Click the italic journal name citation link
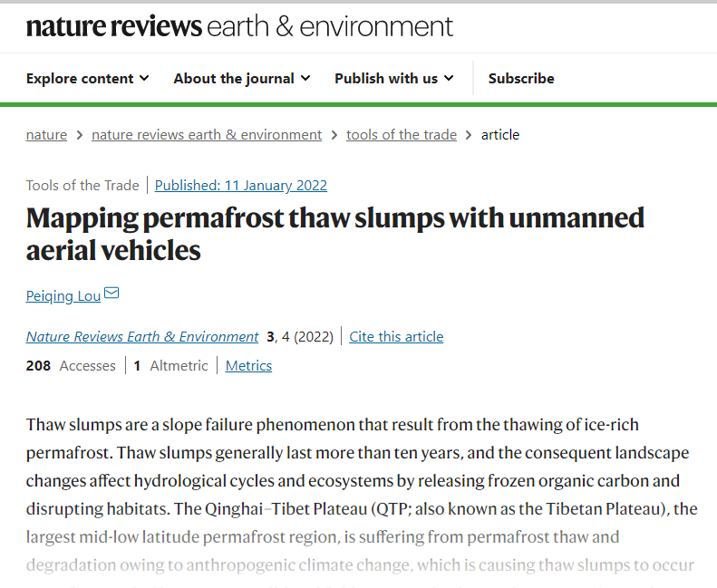This screenshot has width=717, height=588. (142, 337)
